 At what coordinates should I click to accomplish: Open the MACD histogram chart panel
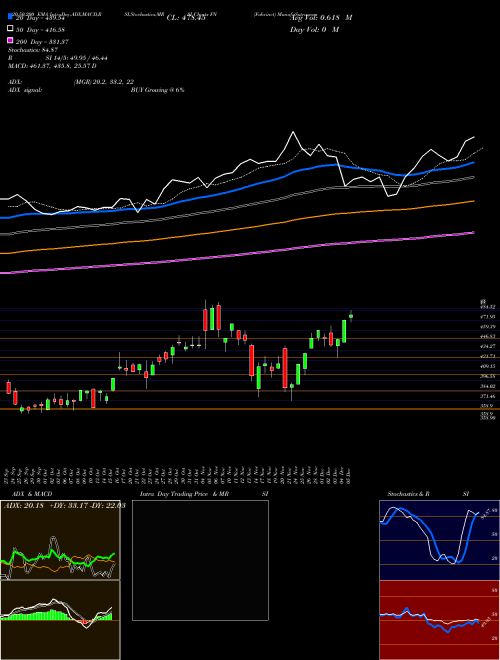tap(60, 620)
